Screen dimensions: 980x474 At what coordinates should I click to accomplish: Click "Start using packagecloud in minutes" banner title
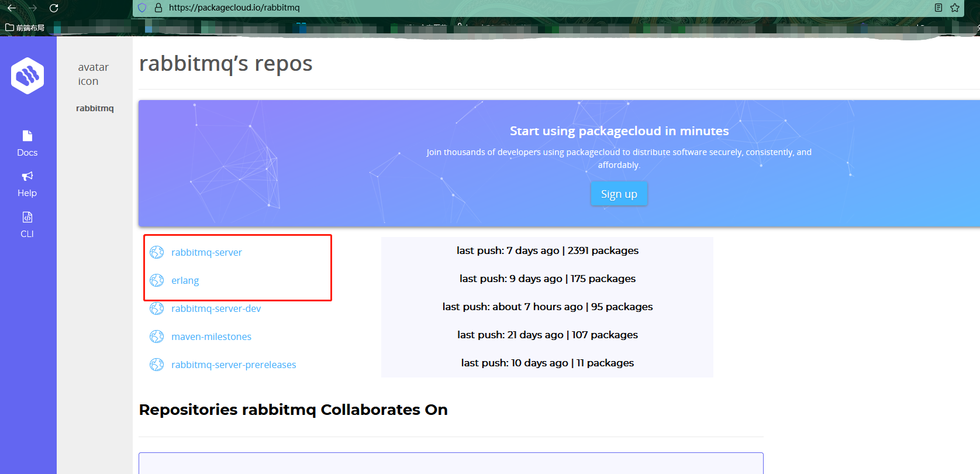point(619,131)
